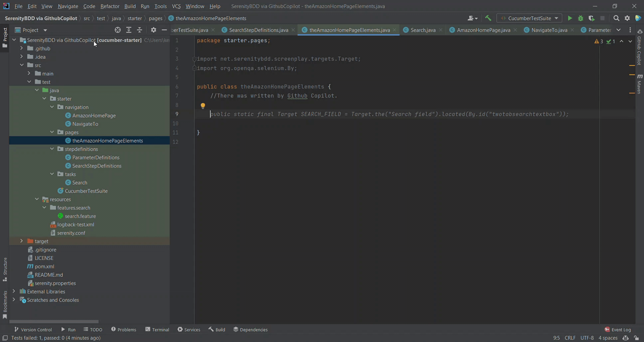Open Search Everywhere magnifier icon
This screenshot has width=644, height=342.
(x=616, y=18)
